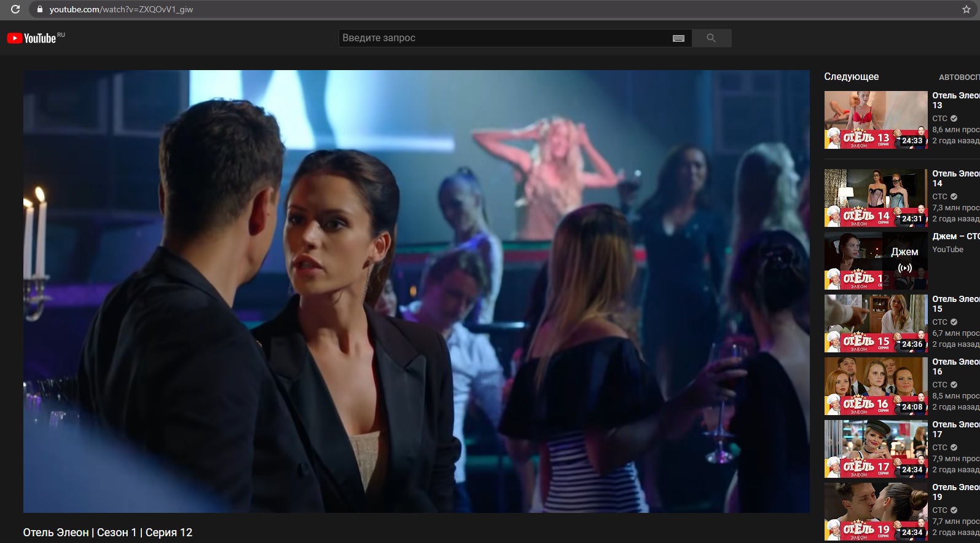Open the Отель Элеон episode 17 thumbnail
The image size is (980, 543).
[876, 449]
